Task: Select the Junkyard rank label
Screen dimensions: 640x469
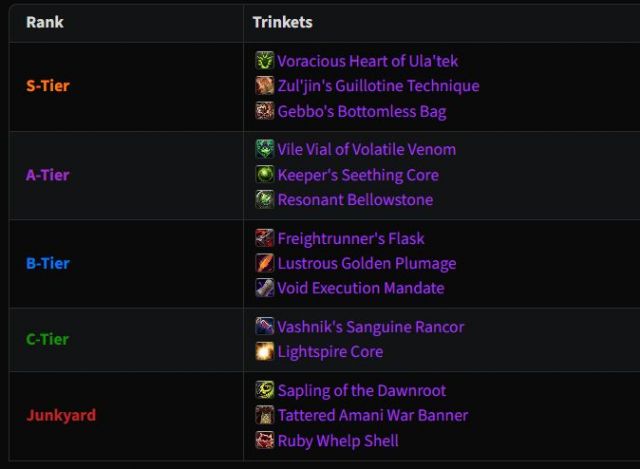Action: tap(61, 415)
